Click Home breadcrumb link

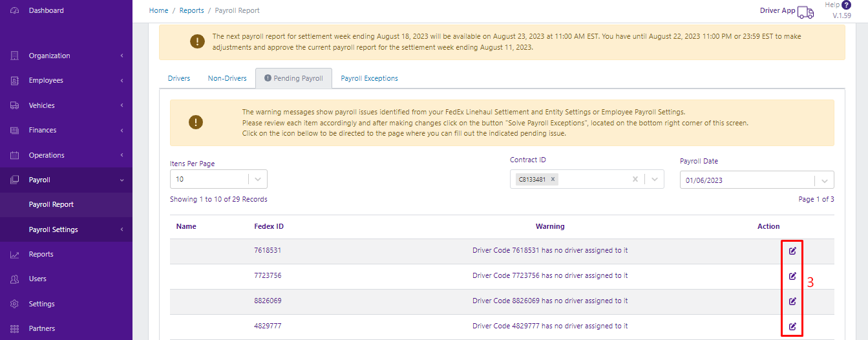pos(158,10)
